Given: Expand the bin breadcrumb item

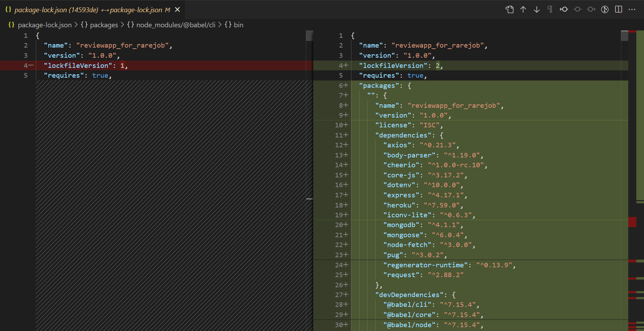Looking at the screenshot, I should pyautogui.click(x=239, y=25).
